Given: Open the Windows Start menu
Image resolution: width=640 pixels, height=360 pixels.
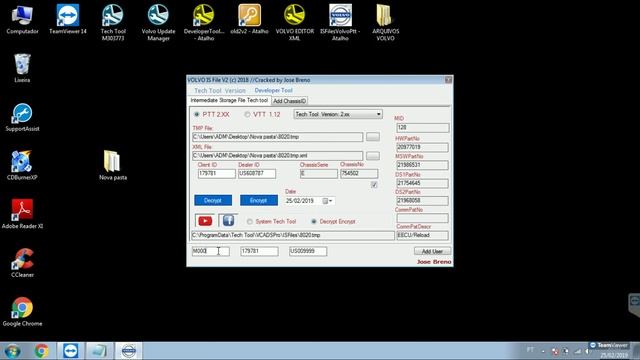Looking at the screenshot, I should pyautogui.click(x=12, y=351).
